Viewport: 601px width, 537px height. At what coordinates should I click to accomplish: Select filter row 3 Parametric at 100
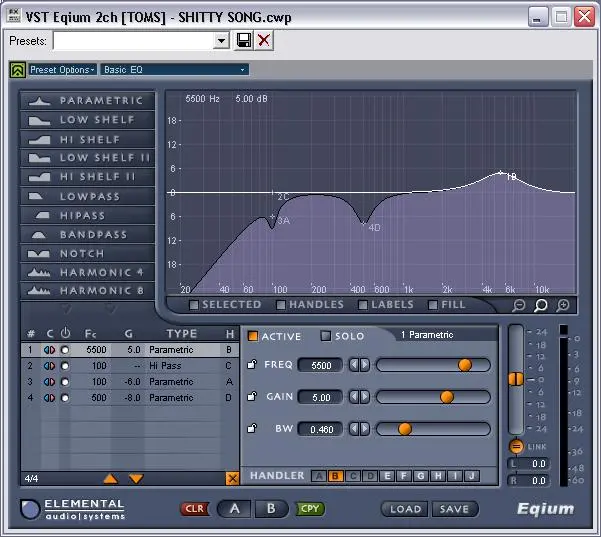pyautogui.click(x=130, y=382)
